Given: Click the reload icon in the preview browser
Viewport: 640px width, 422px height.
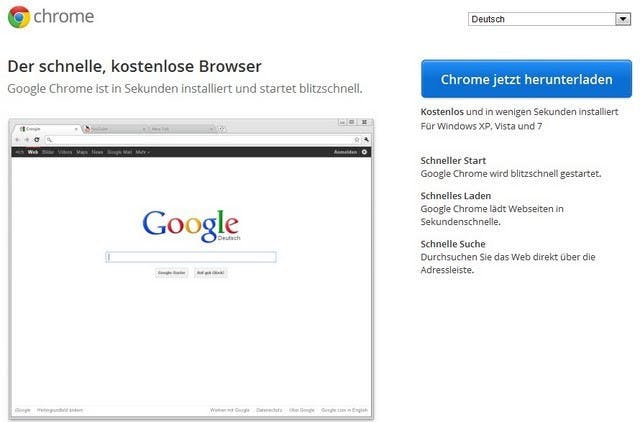Looking at the screenshot, I should (x=37, y=140).
